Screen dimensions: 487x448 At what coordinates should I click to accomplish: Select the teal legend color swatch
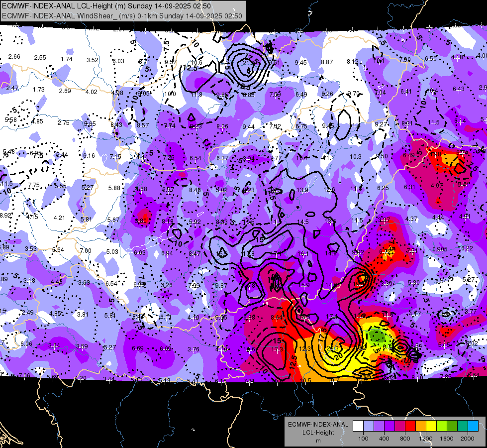point(463,426)
